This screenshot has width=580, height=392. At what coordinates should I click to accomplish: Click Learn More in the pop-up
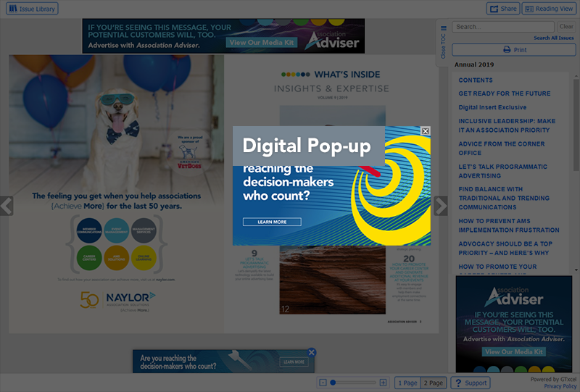click(x=272, y=222)
